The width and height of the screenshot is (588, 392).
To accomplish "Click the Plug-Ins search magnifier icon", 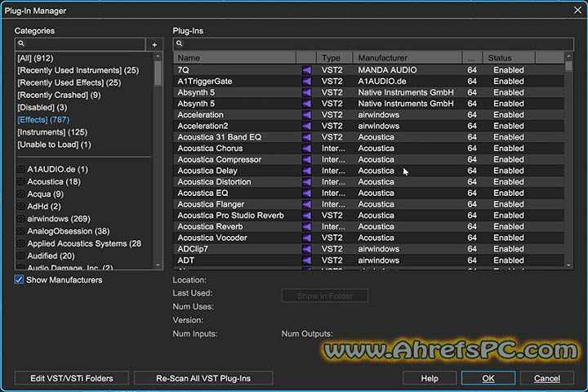I will point(179,43).
